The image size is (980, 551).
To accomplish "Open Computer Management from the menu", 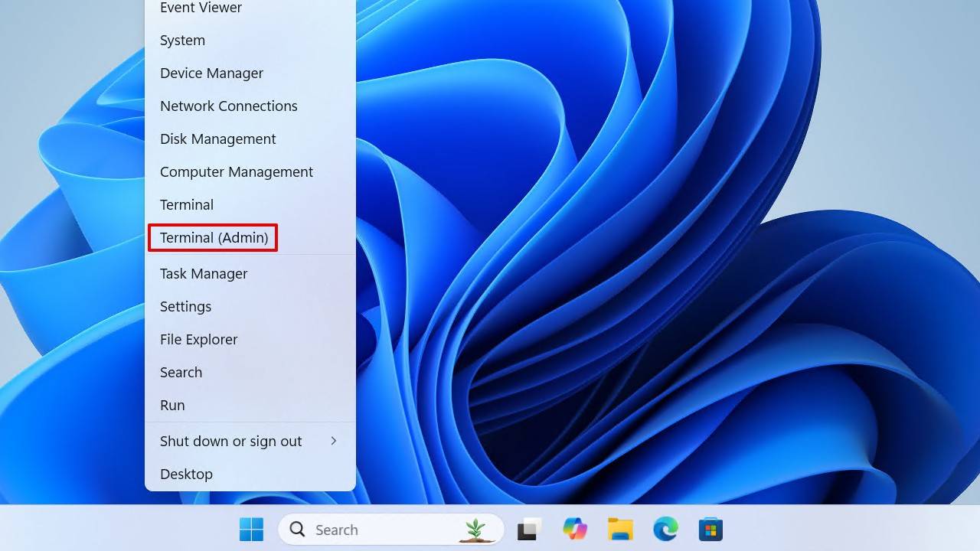I will pos(236,172).
